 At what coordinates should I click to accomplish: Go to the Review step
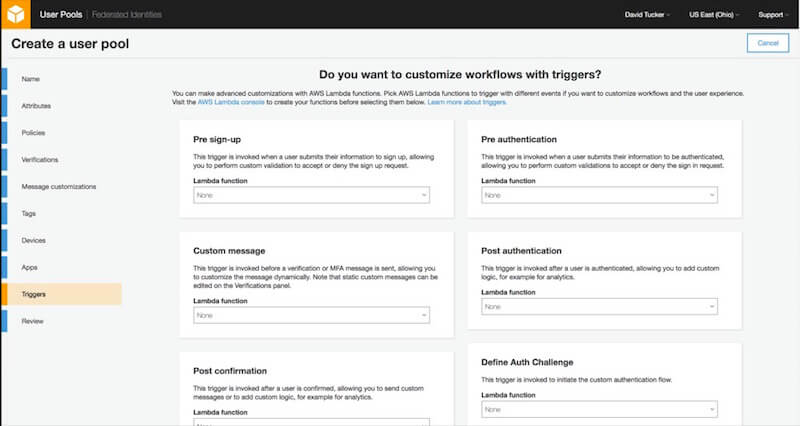point(33,321)
